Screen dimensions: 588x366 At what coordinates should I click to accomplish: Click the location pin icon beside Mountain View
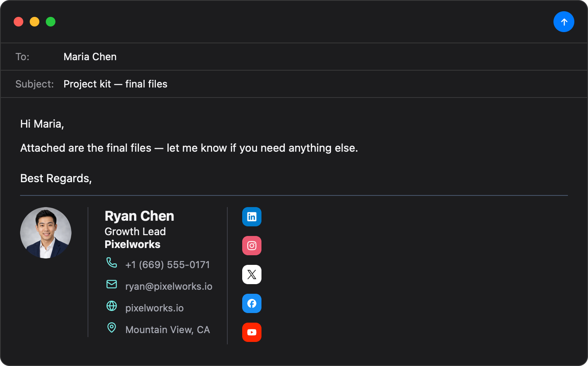[x=112, y=327]
